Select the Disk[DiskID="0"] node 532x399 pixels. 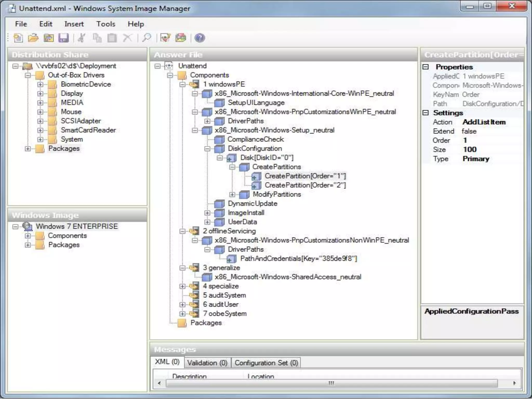267,158
